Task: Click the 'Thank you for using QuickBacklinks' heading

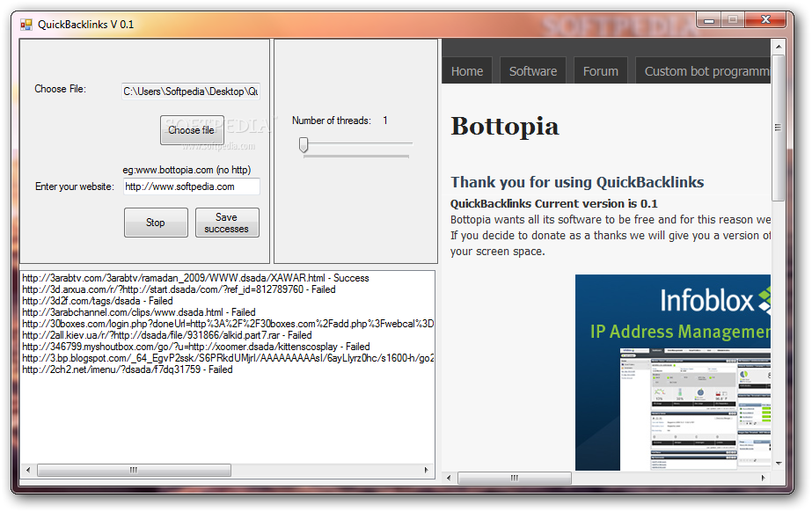Action: pyautogui.click(x=577, y=182)
